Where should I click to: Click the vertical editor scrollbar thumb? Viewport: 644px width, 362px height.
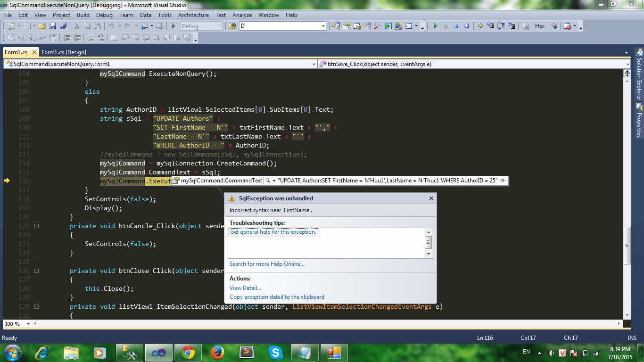coord(627,245)
